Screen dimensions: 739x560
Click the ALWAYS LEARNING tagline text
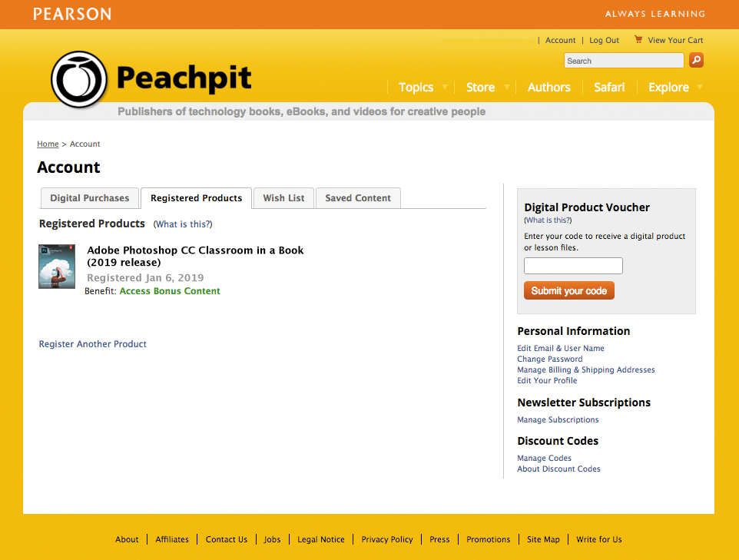click(655, 14)
